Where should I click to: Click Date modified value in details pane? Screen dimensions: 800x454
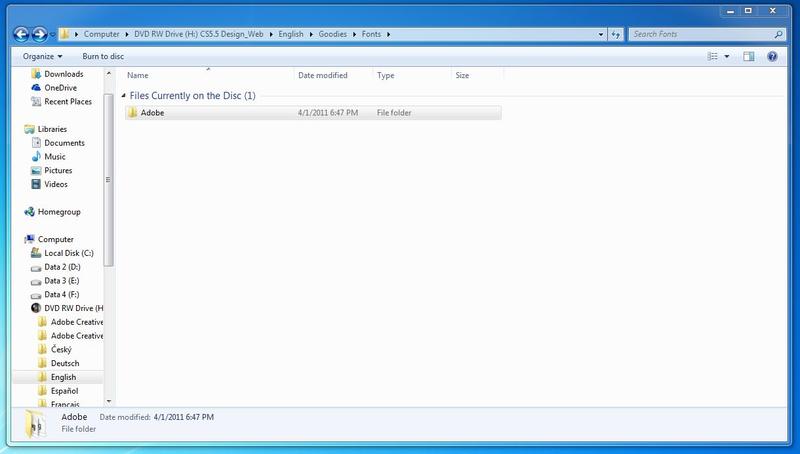point(184,417)
